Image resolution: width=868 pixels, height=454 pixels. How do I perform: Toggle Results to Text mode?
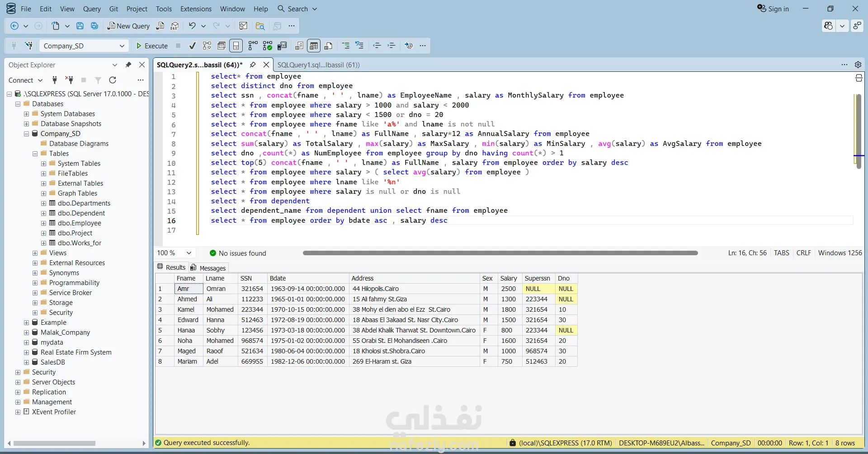299,46
